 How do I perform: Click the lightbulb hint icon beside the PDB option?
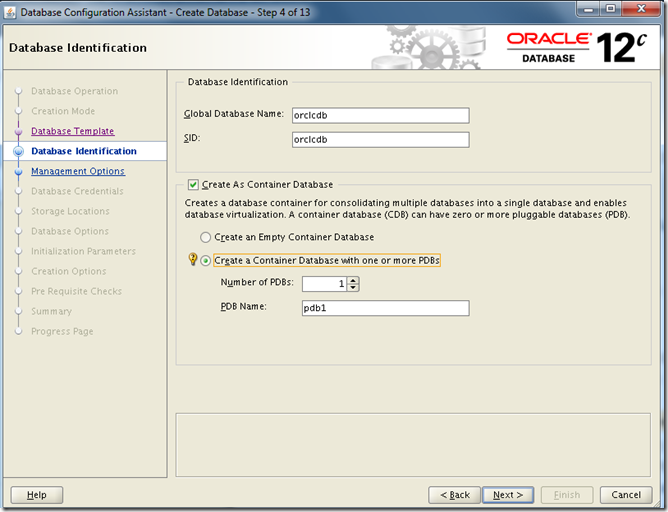point(193,260)
